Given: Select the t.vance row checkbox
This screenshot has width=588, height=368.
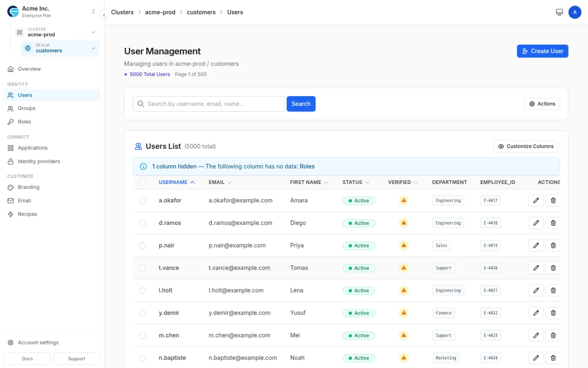Looking at the screenshot, I should 143,268.
